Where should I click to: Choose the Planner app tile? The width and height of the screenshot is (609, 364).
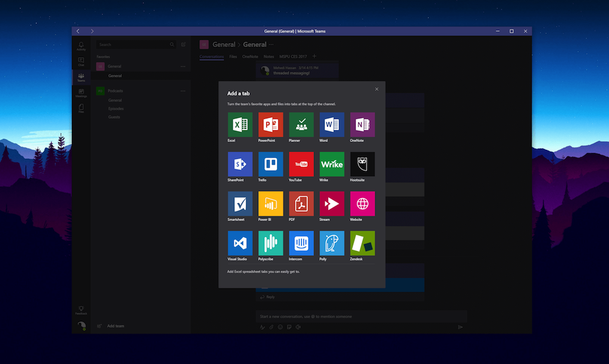[x=302, y=125]
